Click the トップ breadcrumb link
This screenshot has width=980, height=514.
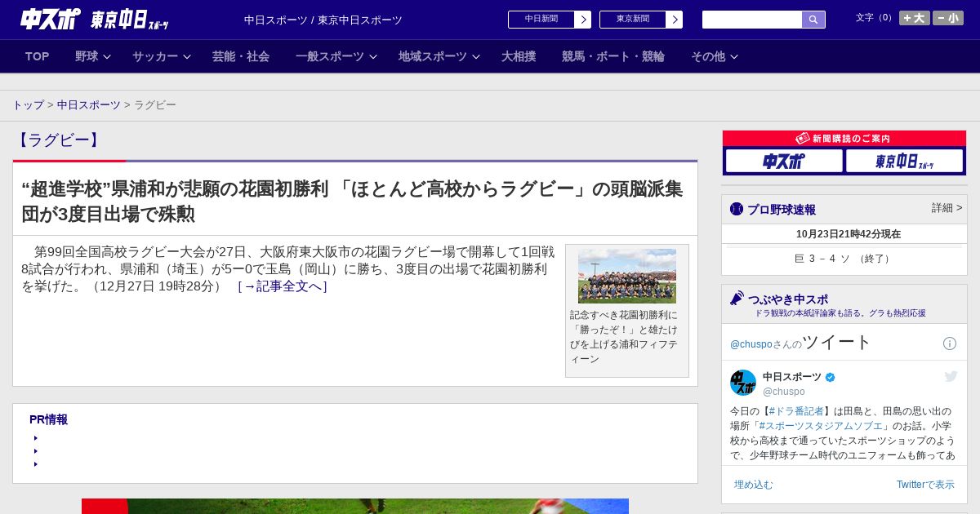point(29,105)
